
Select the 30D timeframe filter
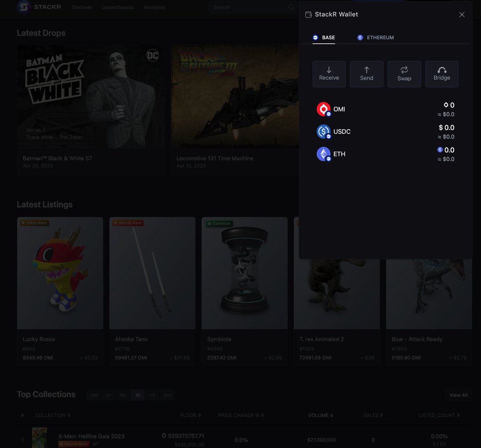point(167,395)
